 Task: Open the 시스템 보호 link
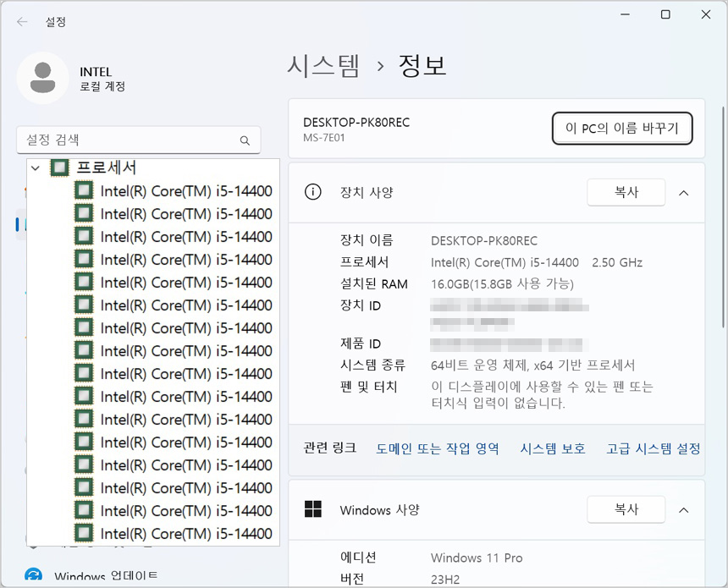[x=553, y=448]
